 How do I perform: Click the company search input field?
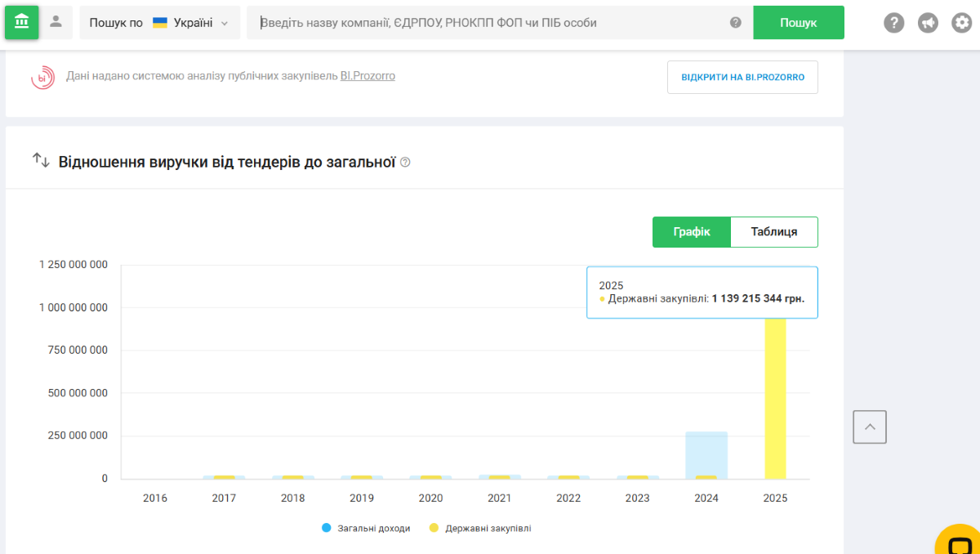(490, 23)
